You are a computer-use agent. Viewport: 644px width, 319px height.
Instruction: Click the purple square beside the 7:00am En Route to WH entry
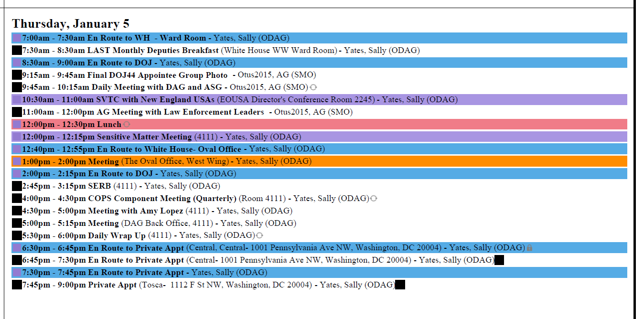tap(17, 38)
